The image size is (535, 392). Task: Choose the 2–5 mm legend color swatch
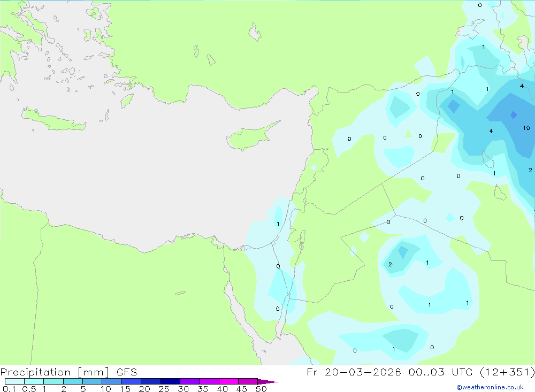(x=73, y=381)
